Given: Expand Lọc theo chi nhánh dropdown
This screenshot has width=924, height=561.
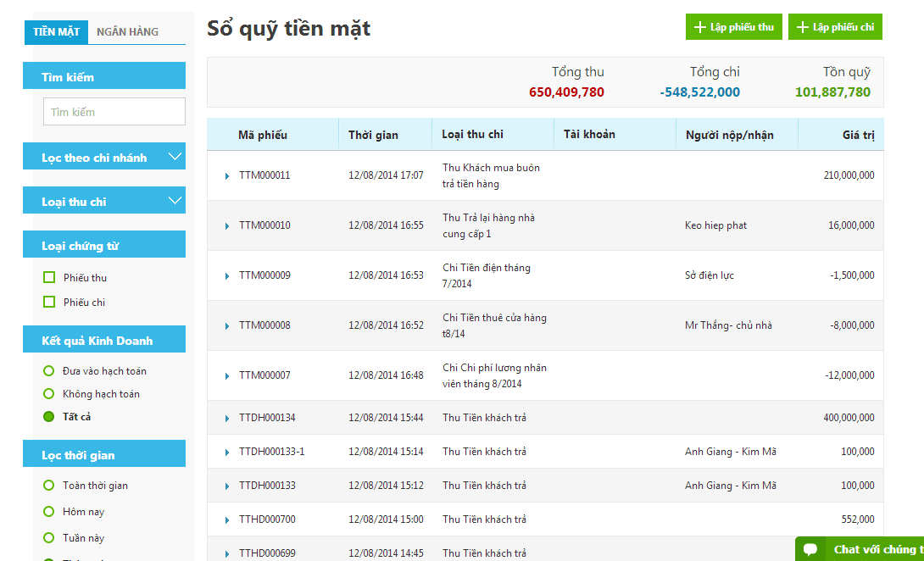Looking at the screenshot, I should (104, 156).
